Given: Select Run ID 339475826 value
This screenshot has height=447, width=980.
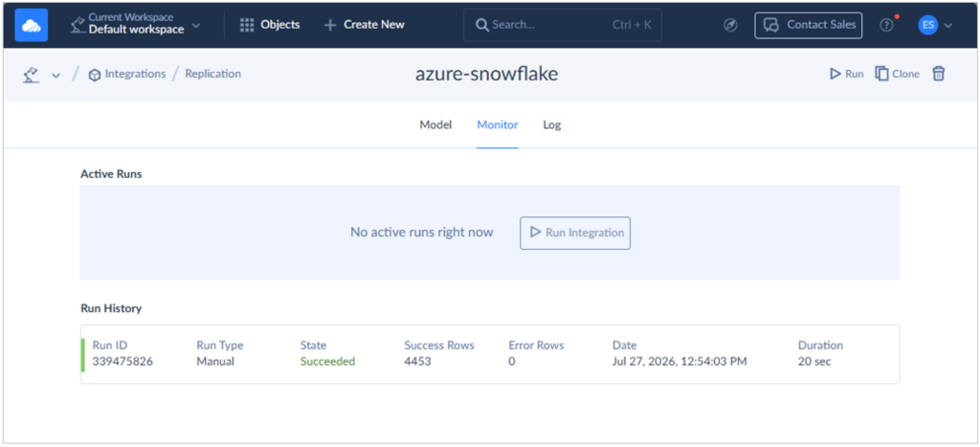Looking at the screenshot, I should [122, 362].
